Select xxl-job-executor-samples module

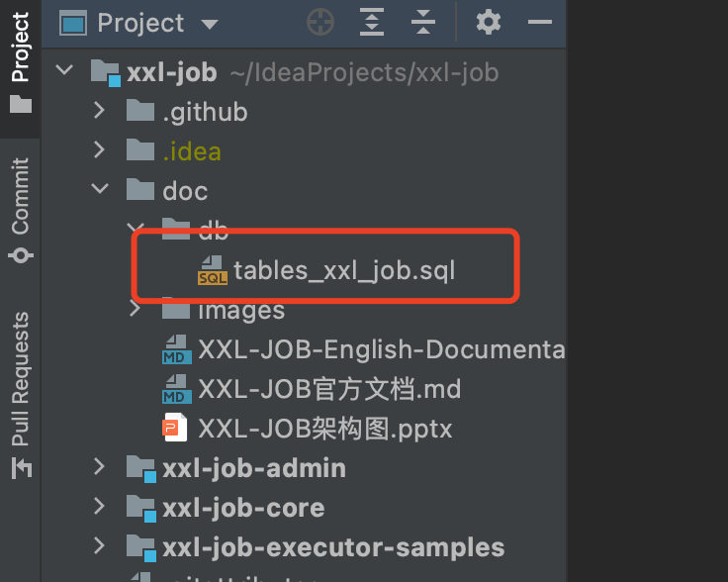click(333, 547)
